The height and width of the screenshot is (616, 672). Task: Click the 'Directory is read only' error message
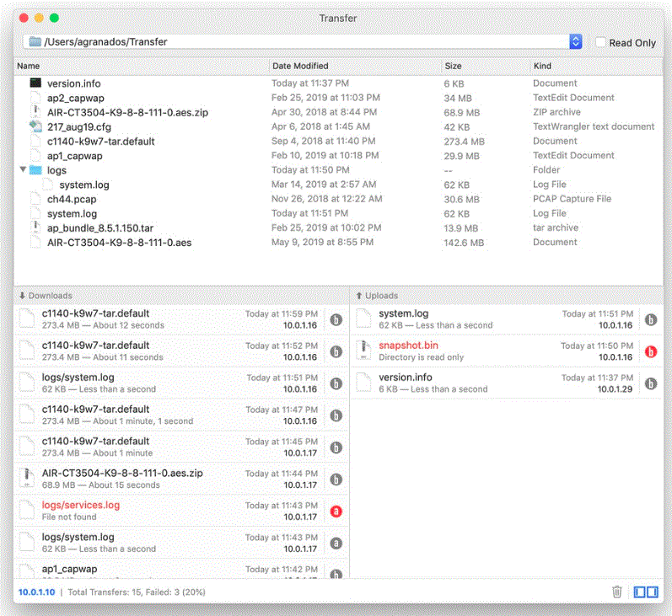click(x=421, y=357)
